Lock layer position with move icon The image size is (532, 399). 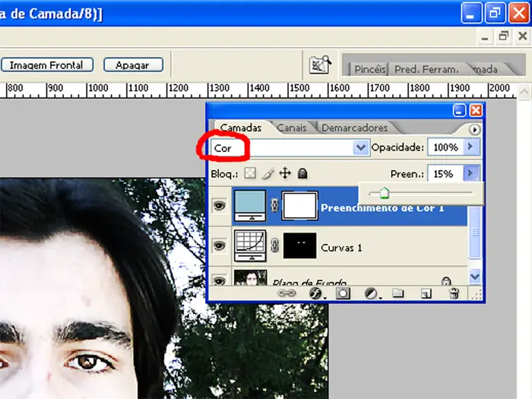pos(286,173)
